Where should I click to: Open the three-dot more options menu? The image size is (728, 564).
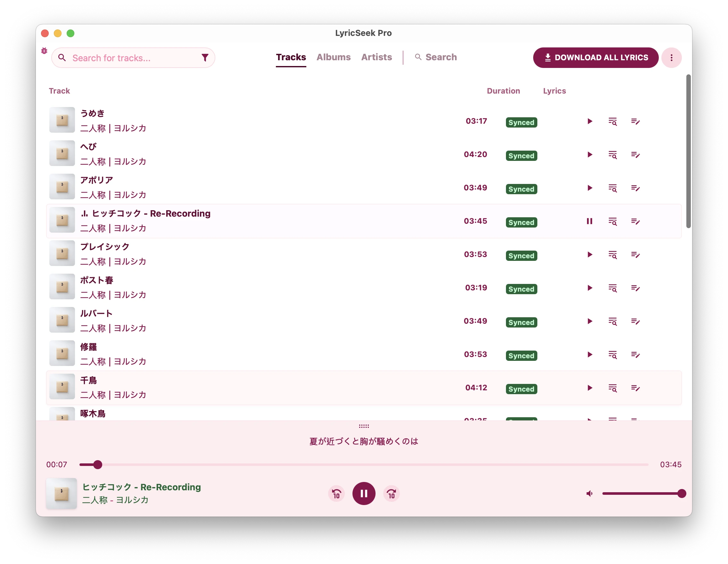tap(671, 58)
